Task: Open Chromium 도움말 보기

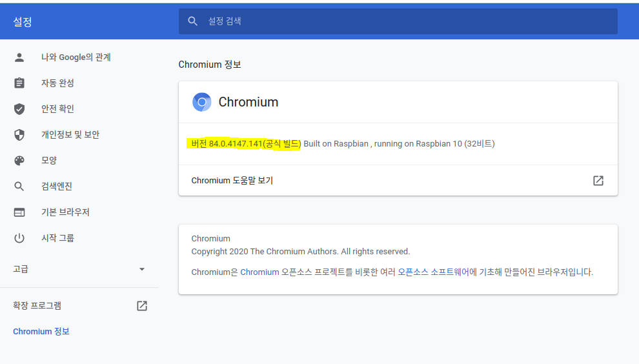Action: (x=398, y=181)
